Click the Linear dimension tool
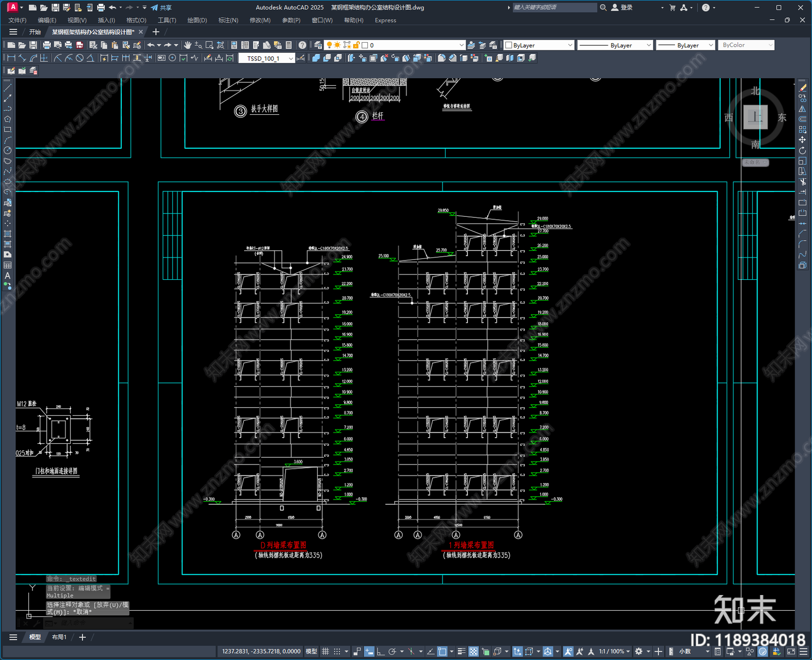Viewport: 812px width, 660px height. 11,58
